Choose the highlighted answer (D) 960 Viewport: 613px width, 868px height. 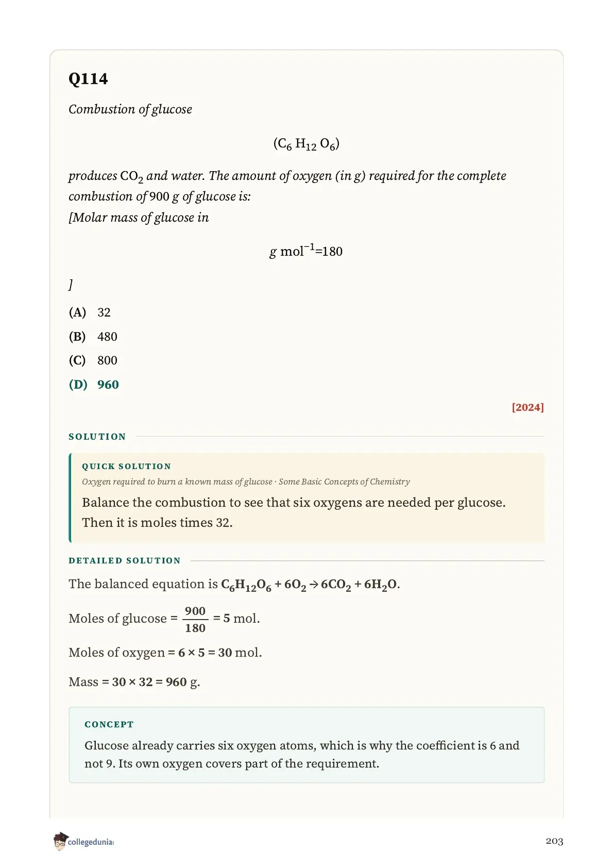point(94,385)
